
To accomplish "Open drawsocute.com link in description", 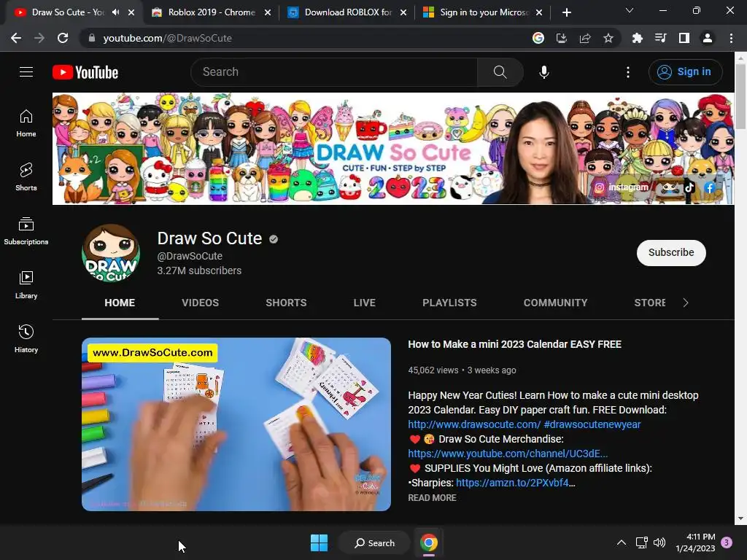I will pyautogui.click(x=474, y=424).
